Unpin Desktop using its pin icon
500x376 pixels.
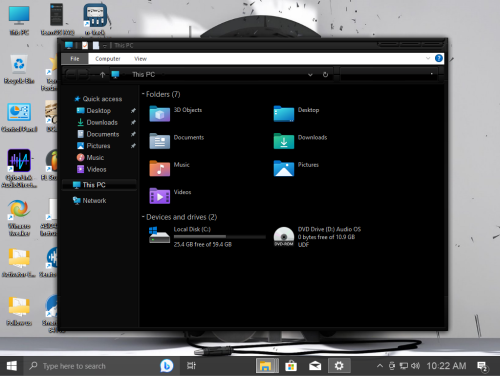(133, 111)
